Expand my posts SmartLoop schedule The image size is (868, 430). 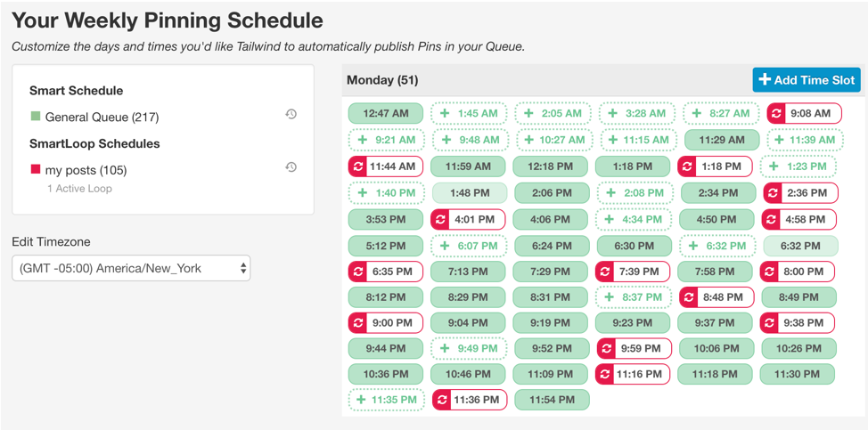[x=86, y=170]
